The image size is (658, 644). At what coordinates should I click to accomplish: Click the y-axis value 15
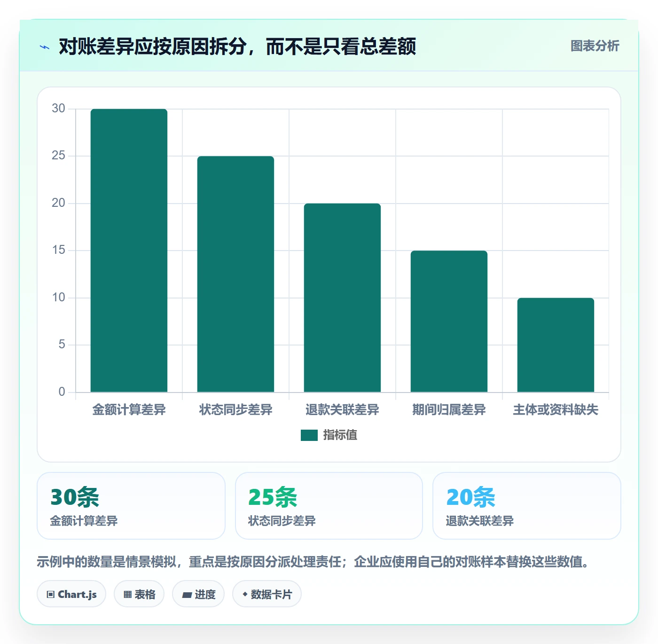(59, 250)
